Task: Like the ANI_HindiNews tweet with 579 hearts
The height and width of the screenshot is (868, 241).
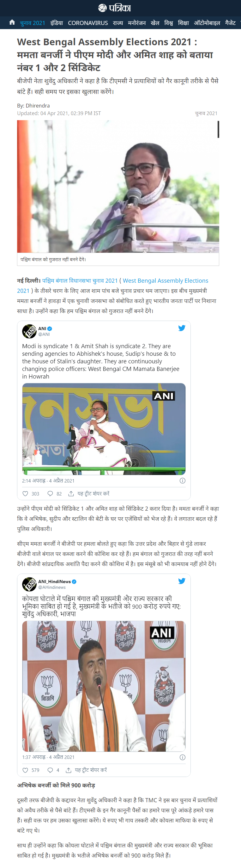Action: coord(25,770)
